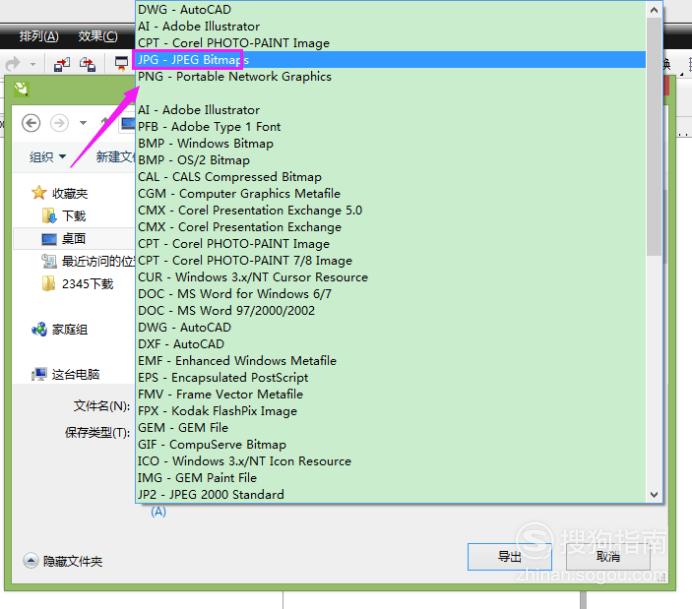Choose BMP - OS/2 Bitmap format
The image size is (692, 609).
click(391, 160)
